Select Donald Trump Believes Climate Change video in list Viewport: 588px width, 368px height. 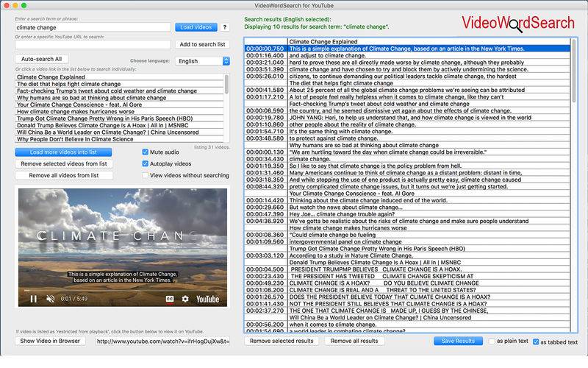click(x=120, y=125)
